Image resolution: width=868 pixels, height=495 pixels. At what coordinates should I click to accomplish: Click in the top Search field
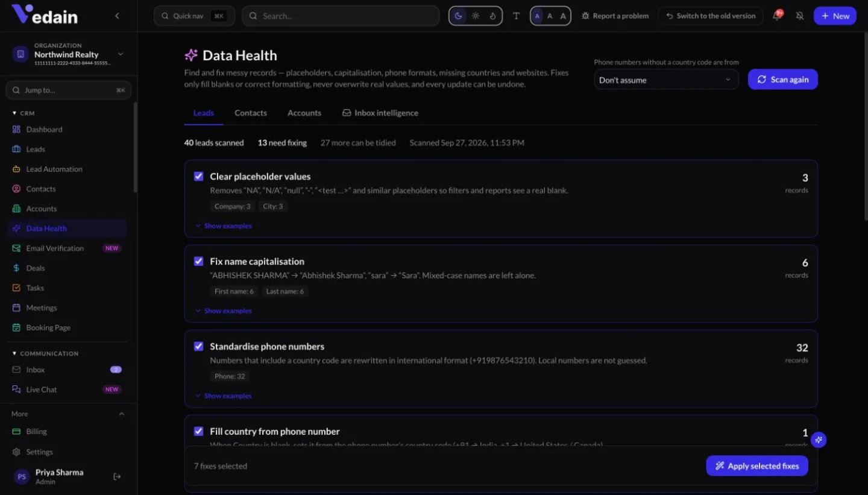point(341,16)
